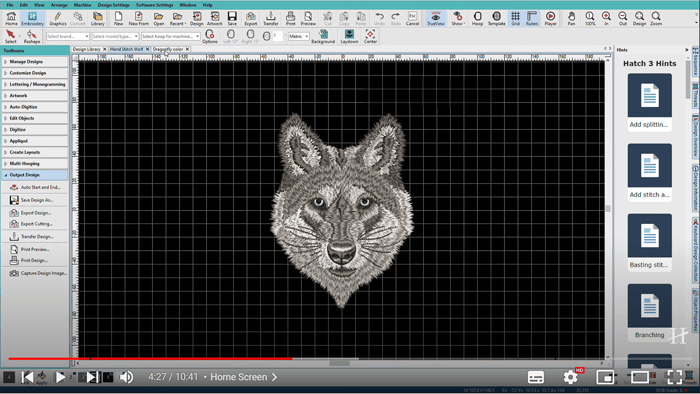
Task: Open the Branching hint card
Action: tap(650, 313)
